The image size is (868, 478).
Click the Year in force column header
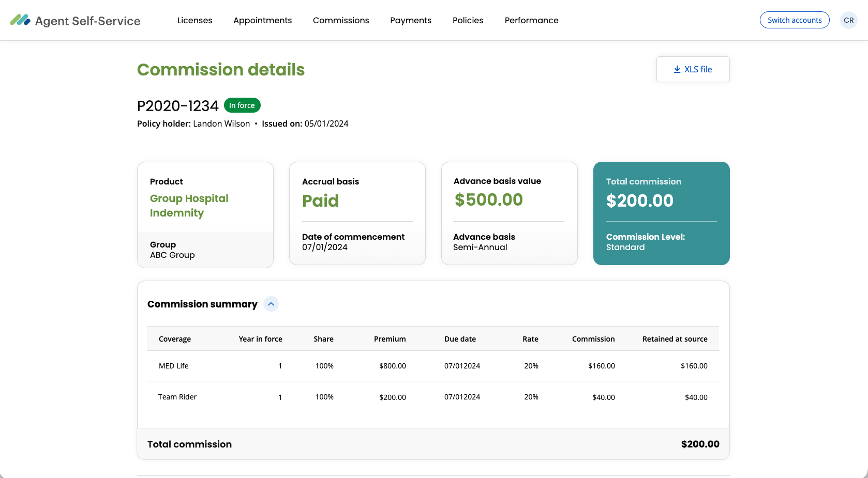(261, 339)
